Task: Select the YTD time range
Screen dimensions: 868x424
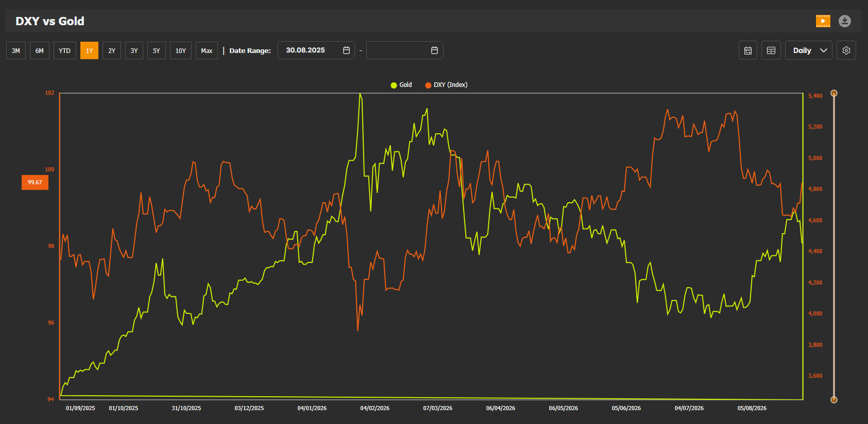Action: (x=65, y=50)
